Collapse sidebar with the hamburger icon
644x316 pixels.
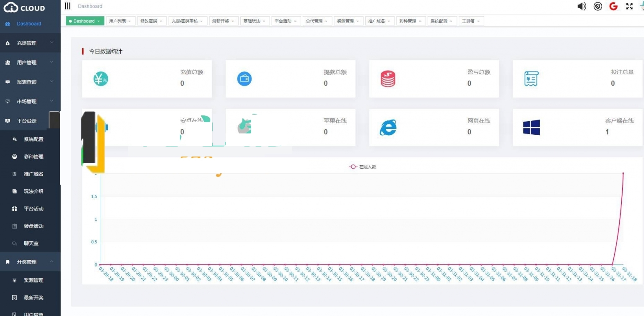click(x=68, y=6)
